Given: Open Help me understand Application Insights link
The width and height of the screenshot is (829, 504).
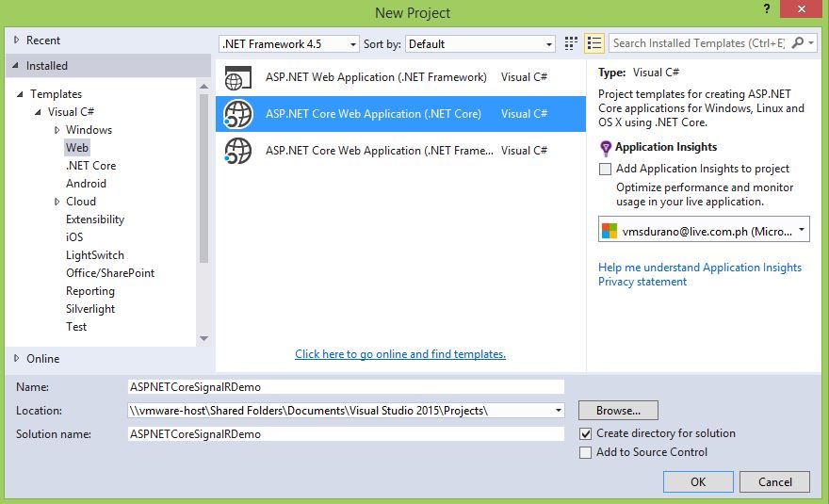Looking at the screenshot, I should (699, 268).
